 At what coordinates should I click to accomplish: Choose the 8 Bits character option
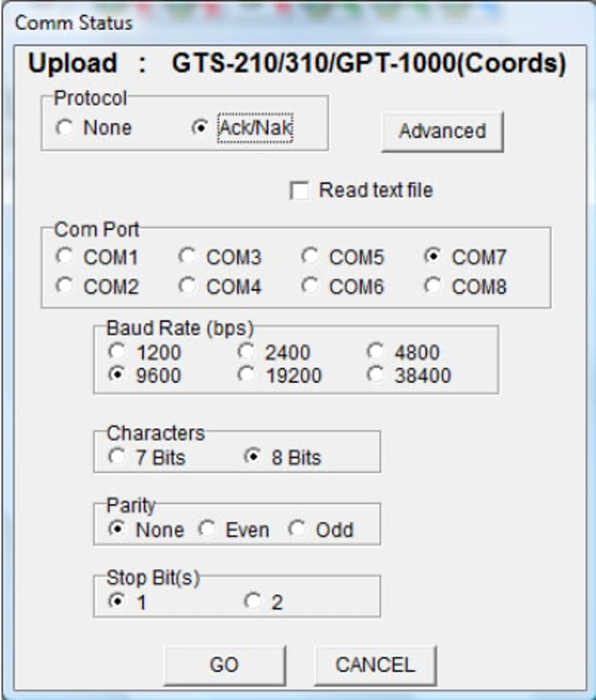click(x=253, y=457)
